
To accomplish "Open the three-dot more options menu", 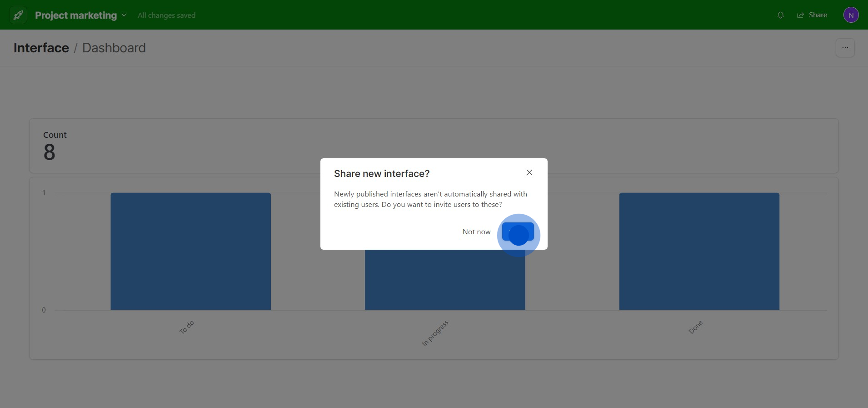I will pos(845,48).
